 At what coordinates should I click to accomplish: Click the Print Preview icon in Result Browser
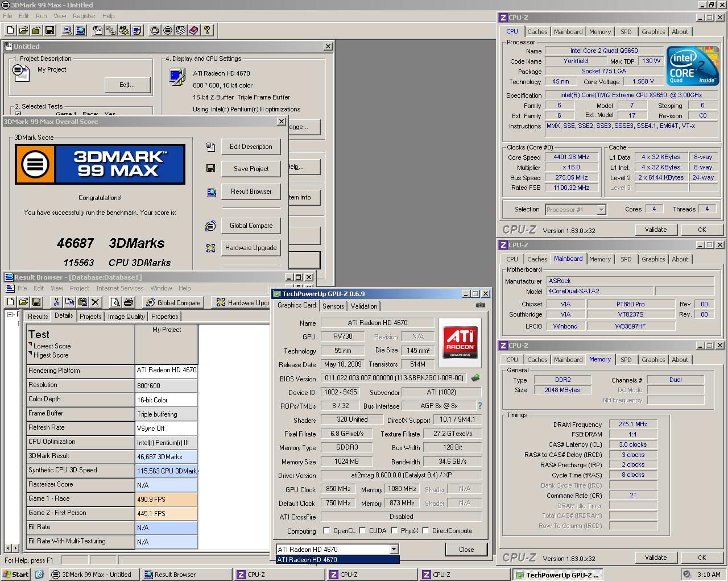[x=115, y=302]
